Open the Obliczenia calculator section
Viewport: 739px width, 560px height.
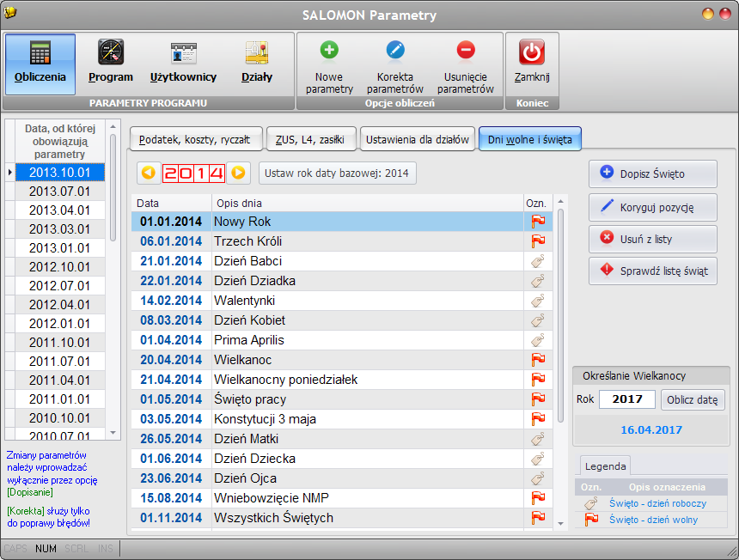(40, 64)
